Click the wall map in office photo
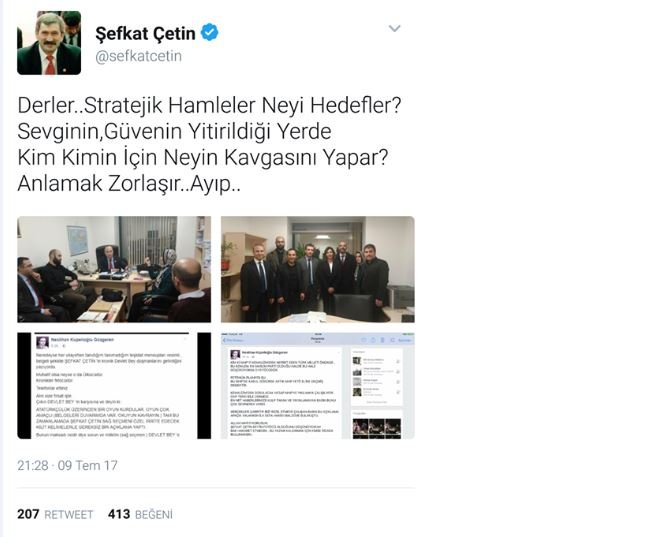This screenshot has width=650, height=537. (78, 240)
